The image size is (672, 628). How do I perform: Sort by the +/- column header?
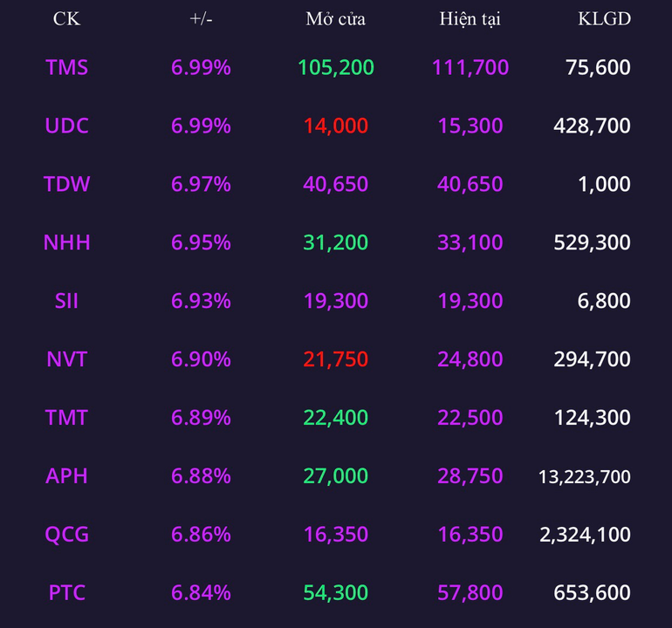[x=201, y=19]
